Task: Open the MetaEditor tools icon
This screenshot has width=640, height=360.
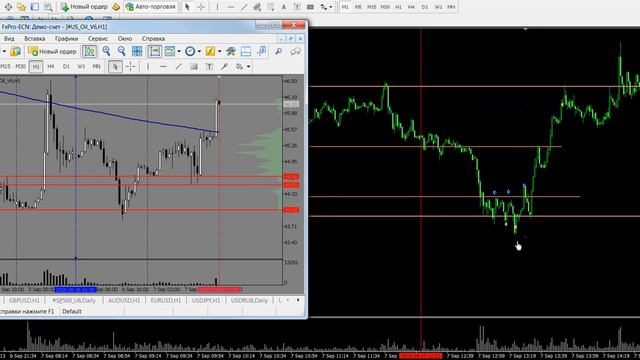Action: click(x=231, y=51)
